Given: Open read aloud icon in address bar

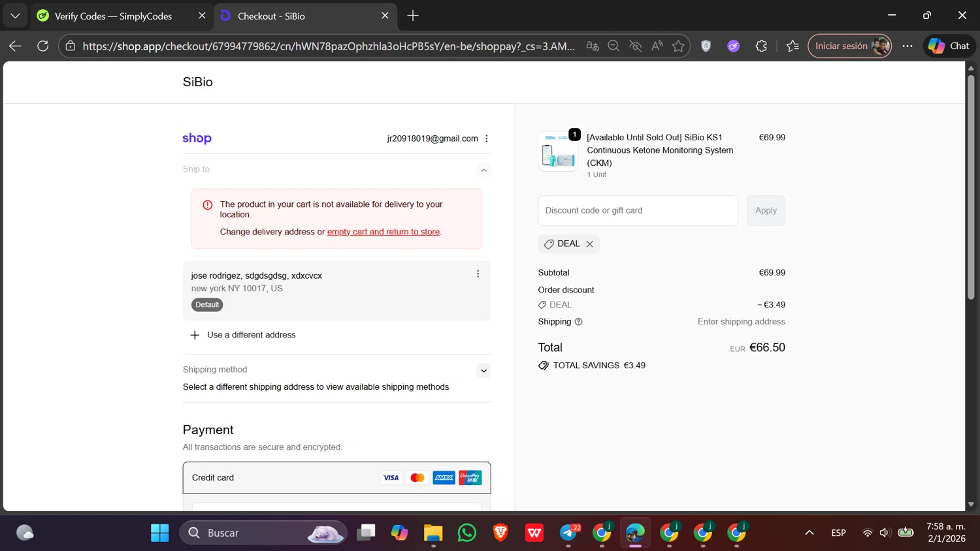Looking at the screenshot, I should point(657,46).
